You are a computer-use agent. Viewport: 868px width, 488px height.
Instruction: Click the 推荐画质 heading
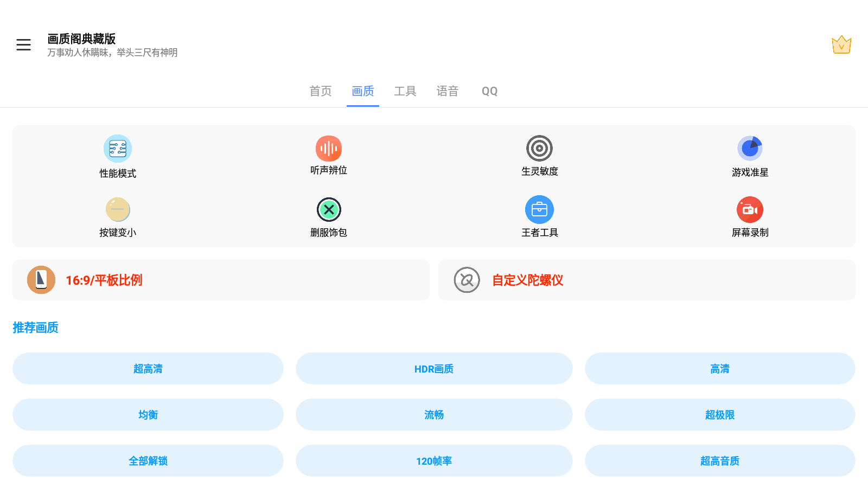click(36, 328)
